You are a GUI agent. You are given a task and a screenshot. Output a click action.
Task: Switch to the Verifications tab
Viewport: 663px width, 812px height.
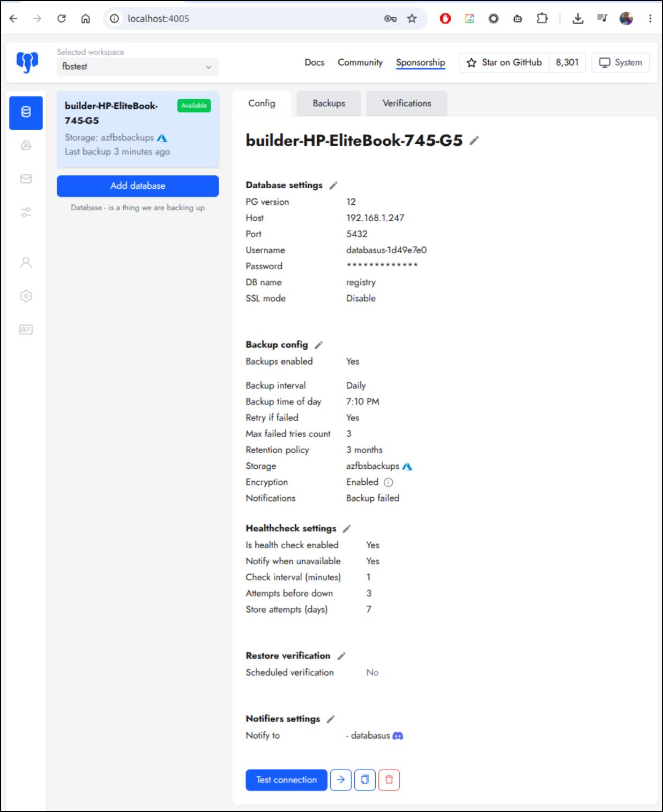coord(407,104)
